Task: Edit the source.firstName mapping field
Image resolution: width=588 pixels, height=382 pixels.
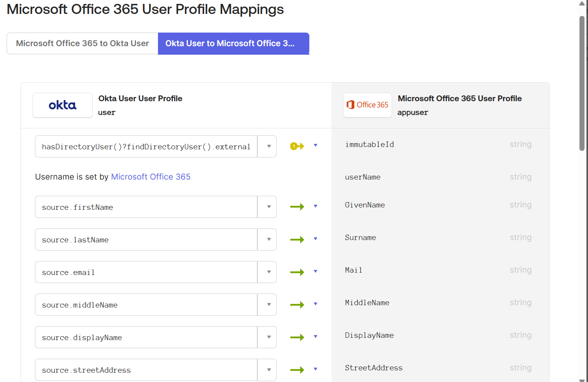Action: click(x=146, y=207)
